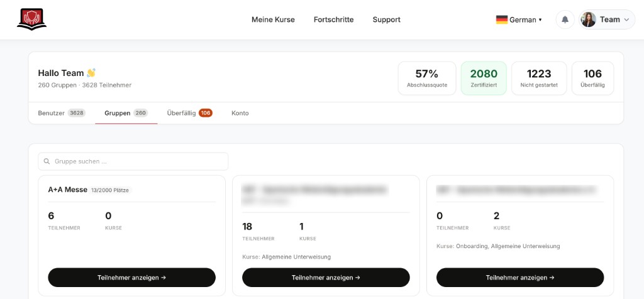The width and height of the screenshot is (644, 299).
Task: Click the 2 Kurse count
Action: coord(497,215)
